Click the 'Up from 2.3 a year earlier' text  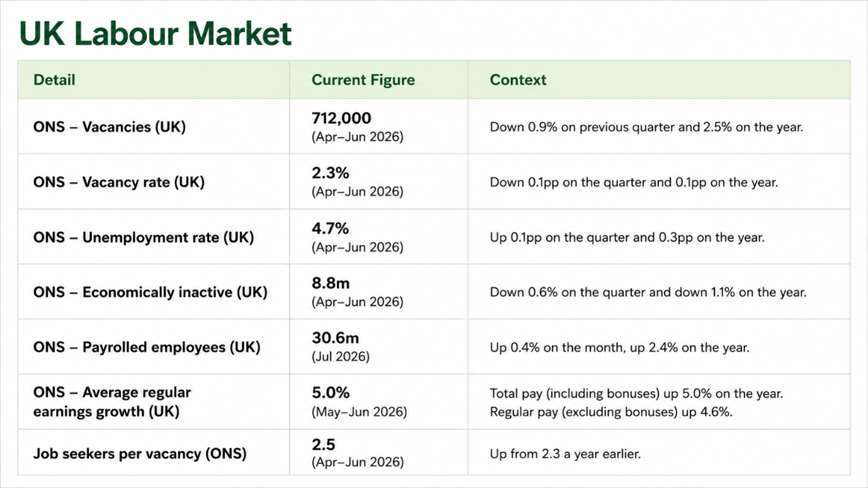(565, 453)
